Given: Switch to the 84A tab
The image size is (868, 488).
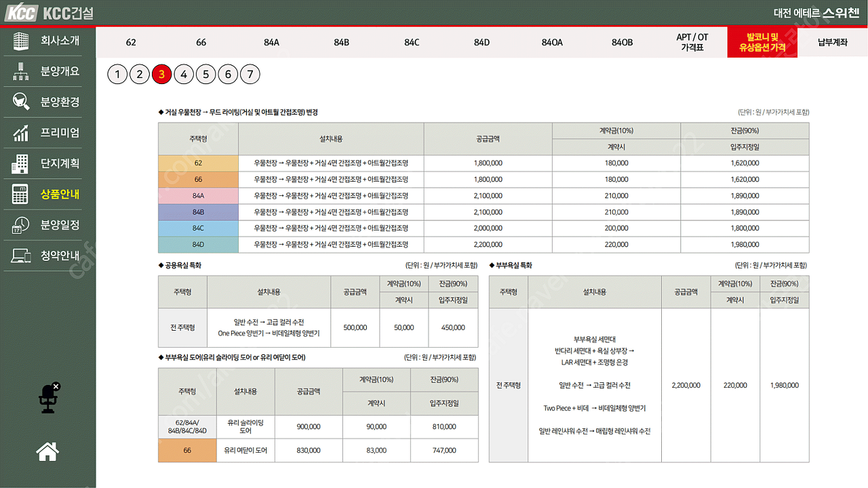Looking at the screenshot, I should coord(271,42).
